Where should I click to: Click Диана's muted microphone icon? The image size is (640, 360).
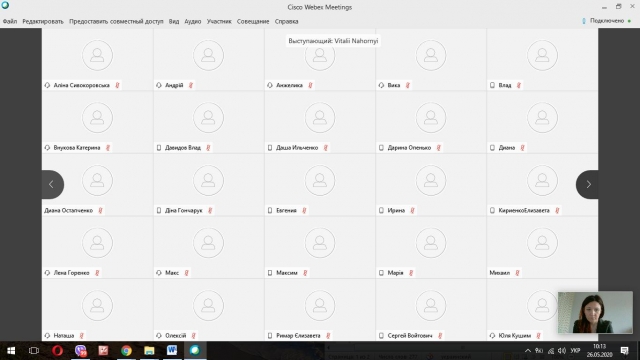coord(522,148)
